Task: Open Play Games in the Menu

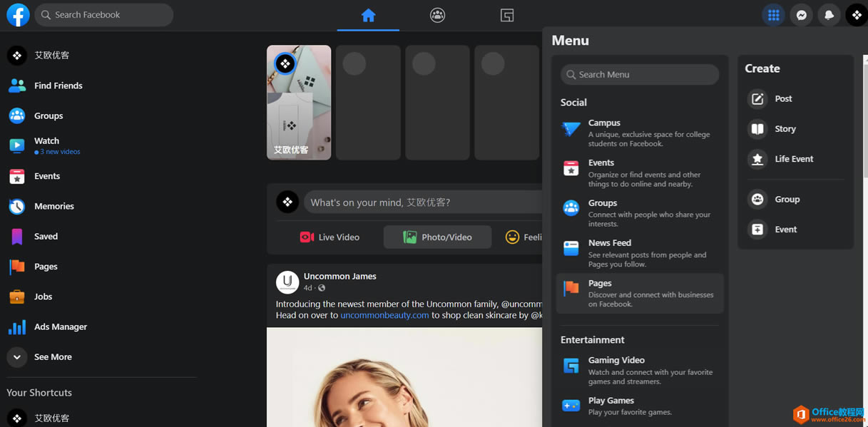Action: click(x=640, y=406)
